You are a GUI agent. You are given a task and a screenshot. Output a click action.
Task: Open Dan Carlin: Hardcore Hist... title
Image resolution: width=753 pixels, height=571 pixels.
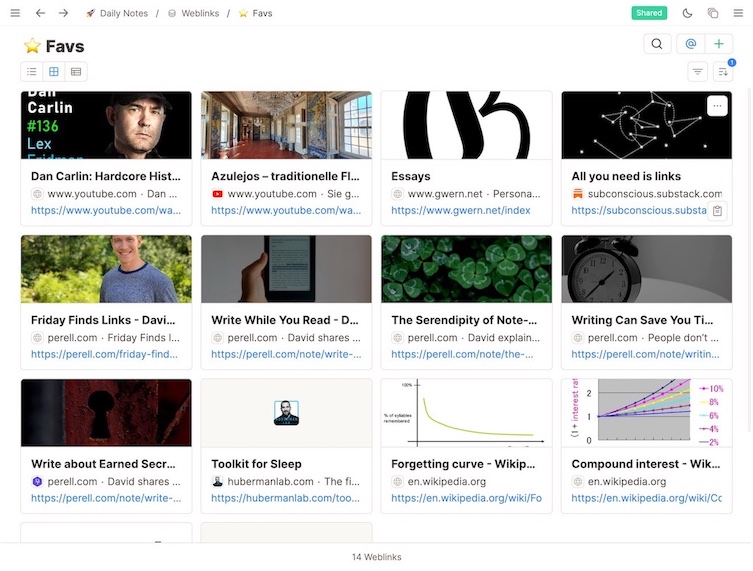coord(106,176)
